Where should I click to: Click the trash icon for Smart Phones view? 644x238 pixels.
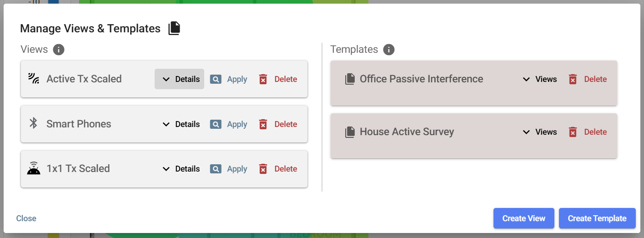pos(263,124)
